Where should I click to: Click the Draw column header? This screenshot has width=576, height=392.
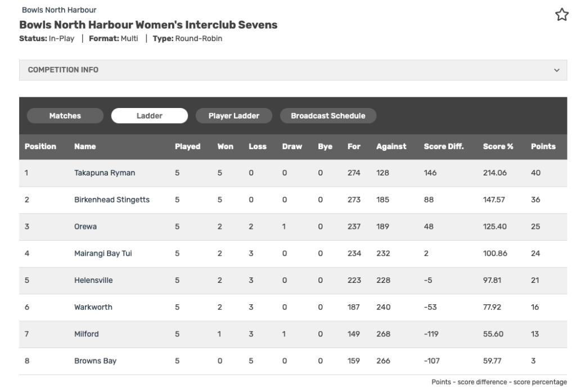click(292, 146)
